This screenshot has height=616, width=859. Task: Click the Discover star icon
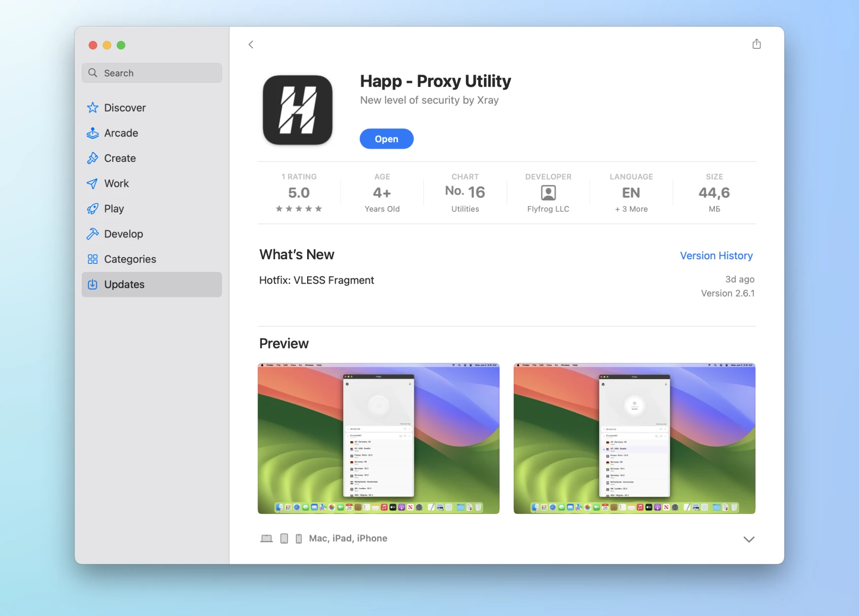coord(92,108)
